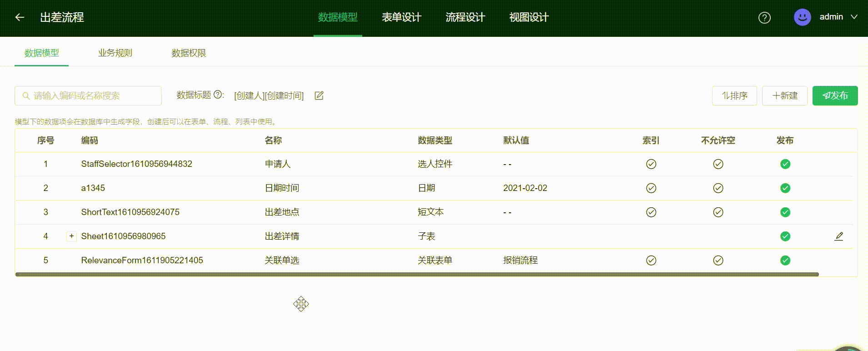Click default value 2021-02-02
Viewport: 868px width, 351px height.
tap(525, 188)
